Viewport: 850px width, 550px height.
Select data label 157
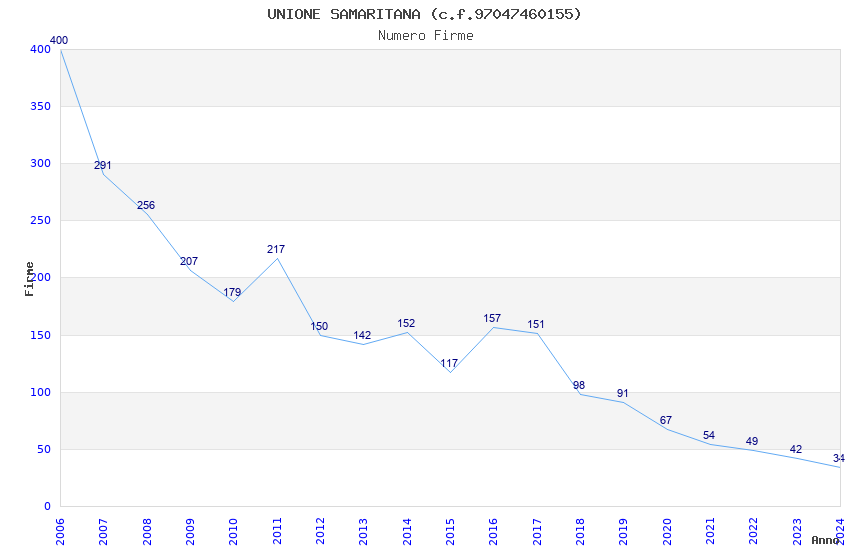tap(492, 318)
